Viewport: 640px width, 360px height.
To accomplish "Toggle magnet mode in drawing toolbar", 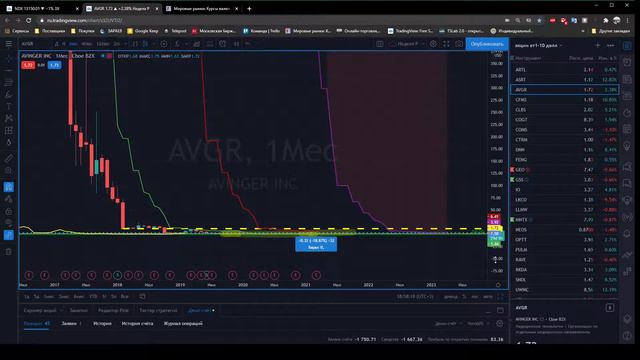I will coord(9,187).
